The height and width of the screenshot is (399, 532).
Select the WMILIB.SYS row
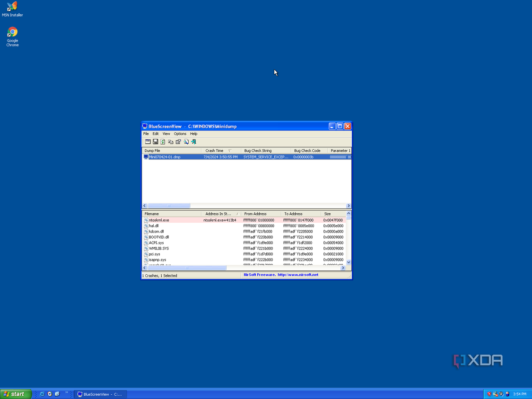[244, 248]
